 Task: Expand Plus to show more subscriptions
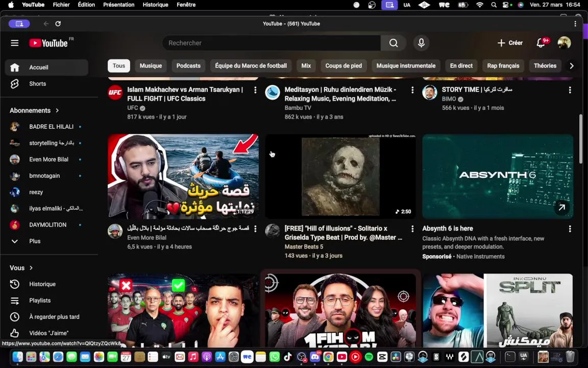click(x=46, y=241)
